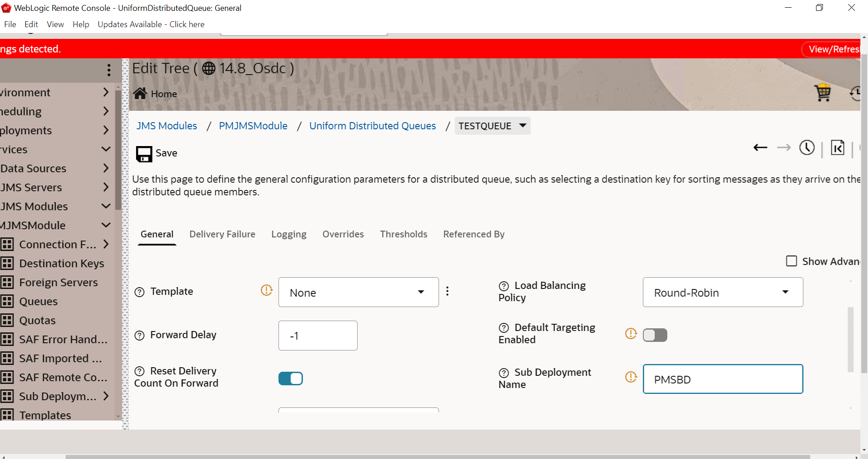Go to the PMJMSModule breadcrumb link
Screen dimensions: 868x459
[253, 126]
